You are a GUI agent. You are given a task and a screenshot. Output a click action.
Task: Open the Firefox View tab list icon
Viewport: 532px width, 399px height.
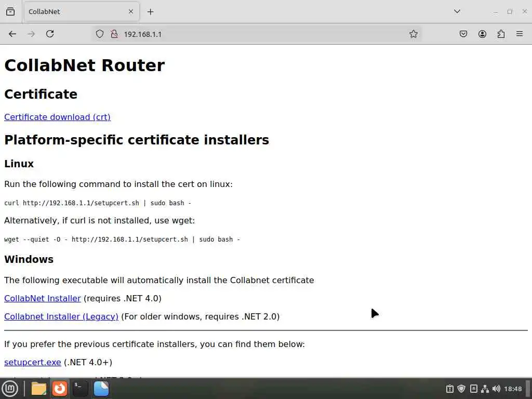(x=10, y=11)
